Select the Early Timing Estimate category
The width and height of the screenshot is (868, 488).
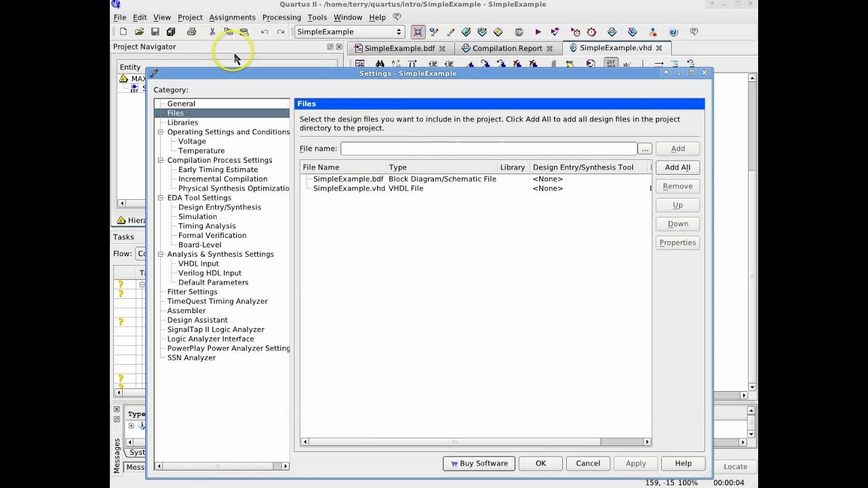(x=218, y=170)
